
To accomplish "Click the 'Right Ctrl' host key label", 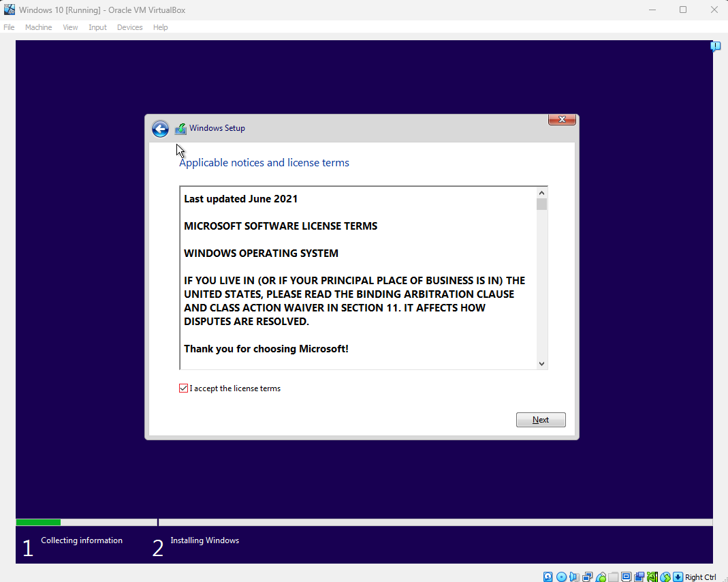I will tap(700, 577).
